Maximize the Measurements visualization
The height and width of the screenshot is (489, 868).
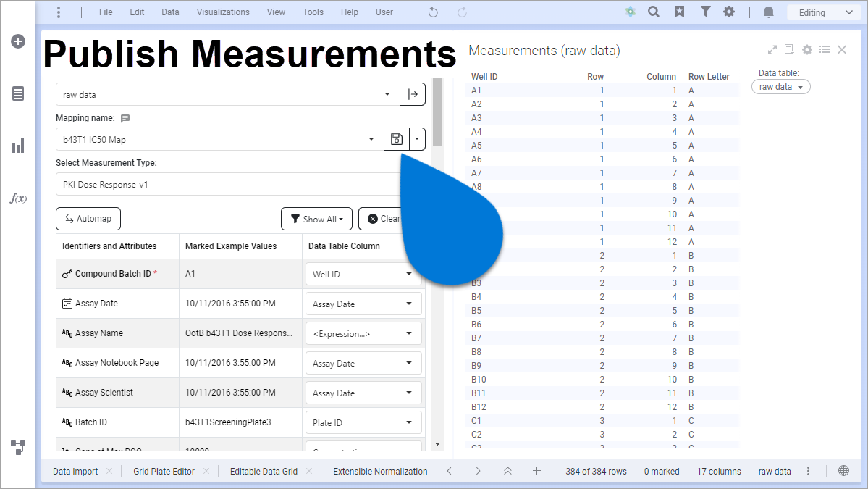click(772, 50)
